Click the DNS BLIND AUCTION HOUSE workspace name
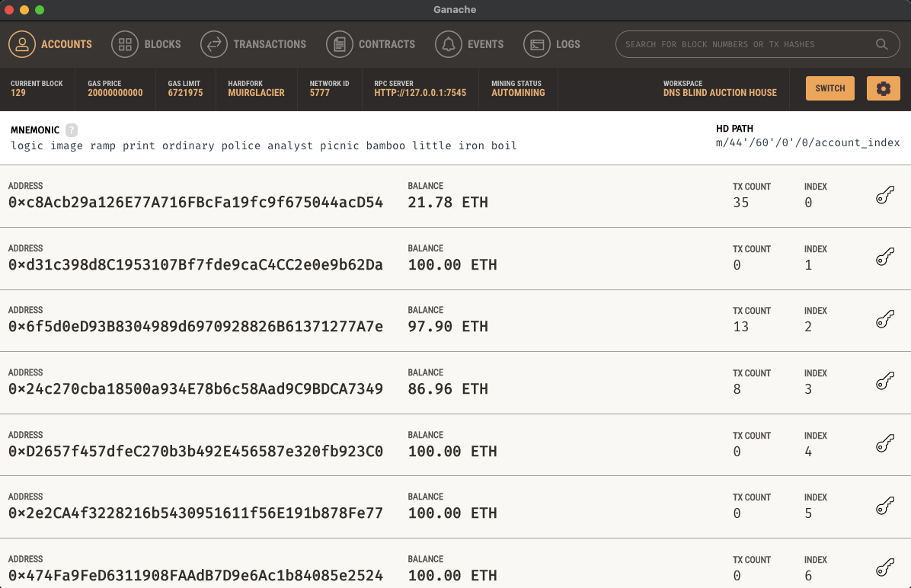Screen dimensions: 911x588 (x=720, y=93)
